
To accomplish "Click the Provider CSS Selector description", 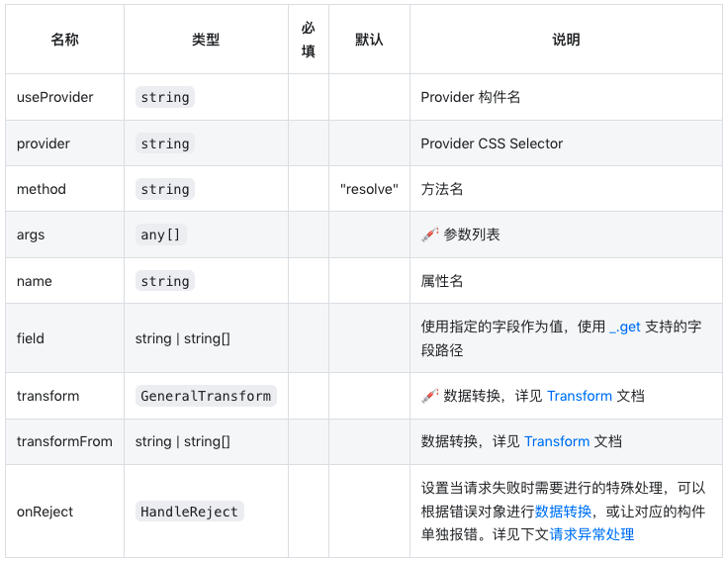I will pyautogui.click(x=492, y=143).
